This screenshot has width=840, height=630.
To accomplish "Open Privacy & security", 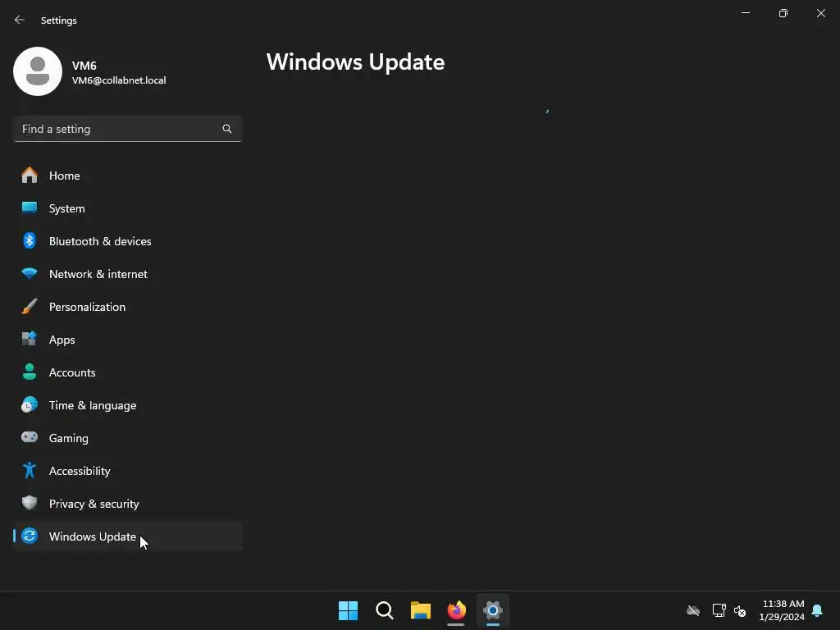I will 127,504.
